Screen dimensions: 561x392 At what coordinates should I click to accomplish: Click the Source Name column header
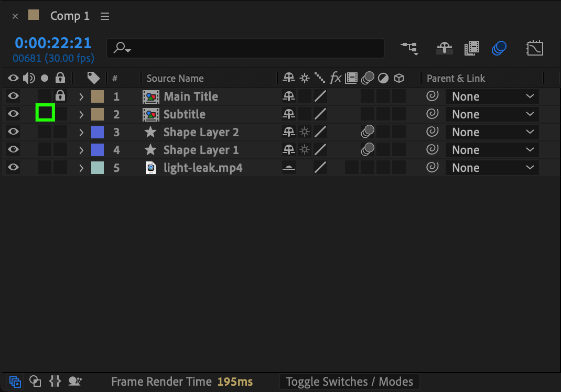click(175, 78)
